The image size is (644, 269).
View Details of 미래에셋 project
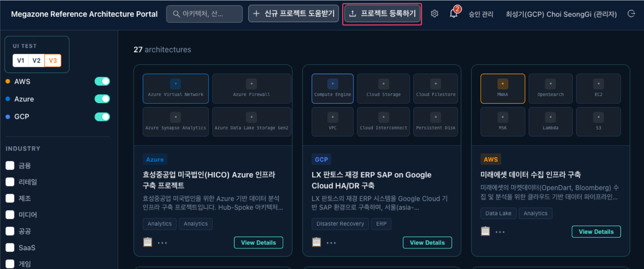click(596, 232)
